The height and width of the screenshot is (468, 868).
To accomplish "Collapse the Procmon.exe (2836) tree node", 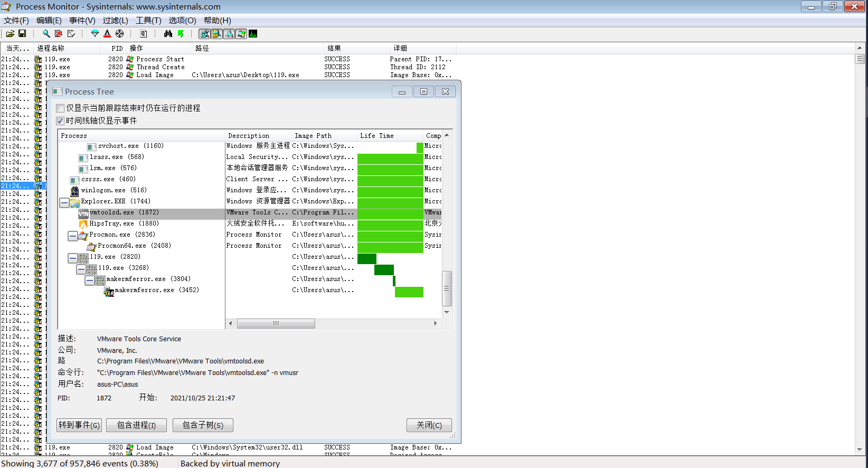I will [73, 236].
